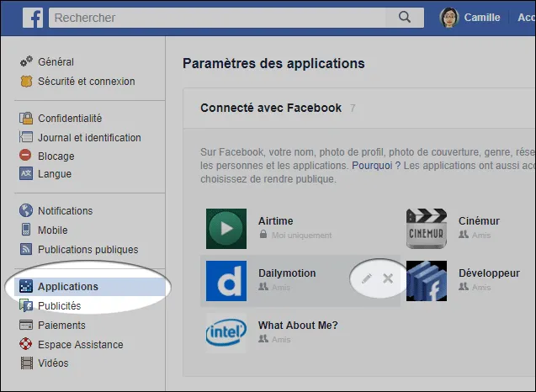The width and height of the screenshot is (536, 392).
Task: Click the Sécurité et connexion badge icon
Action: [26, 82]
